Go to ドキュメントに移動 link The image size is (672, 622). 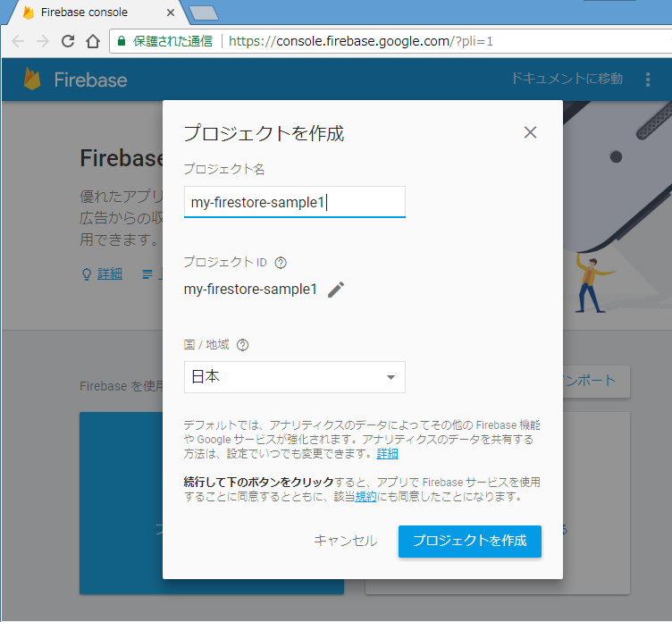[567, 79]
